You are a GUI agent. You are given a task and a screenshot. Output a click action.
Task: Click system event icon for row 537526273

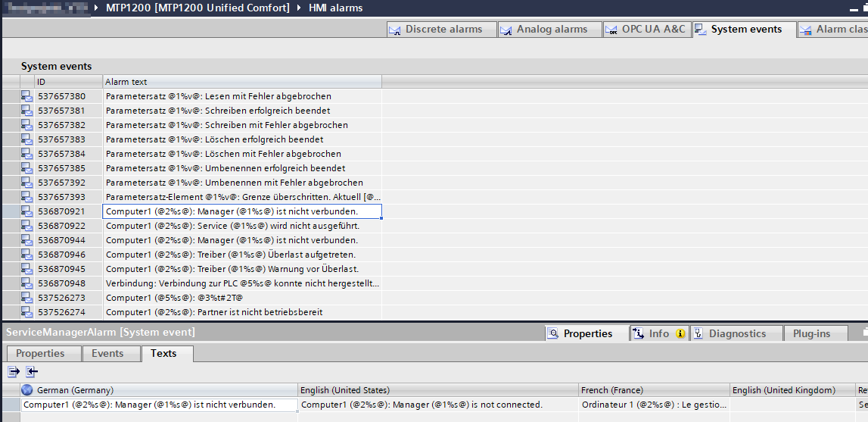pyautogui.click(x=26, y=298)
